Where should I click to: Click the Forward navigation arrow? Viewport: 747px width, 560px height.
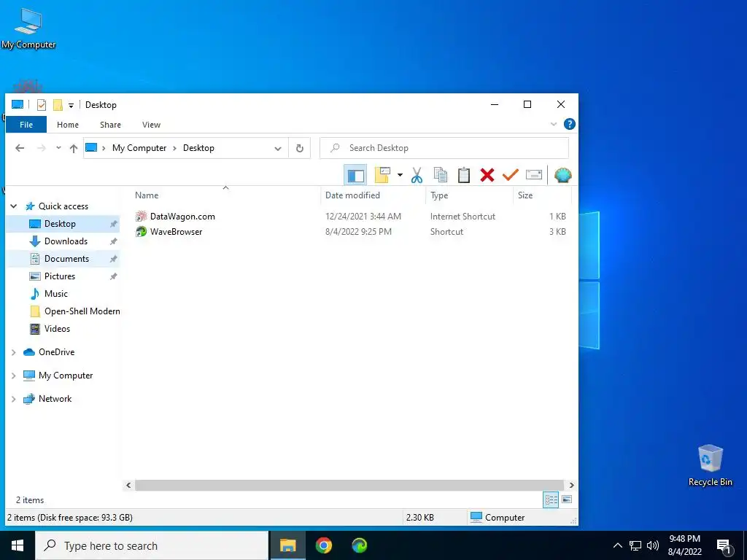coord(42,148)
